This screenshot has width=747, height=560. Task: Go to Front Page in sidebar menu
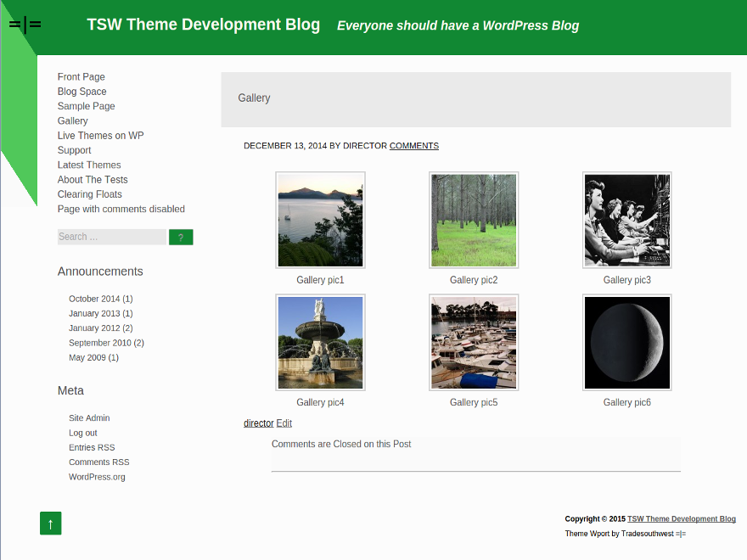(81, 77)
